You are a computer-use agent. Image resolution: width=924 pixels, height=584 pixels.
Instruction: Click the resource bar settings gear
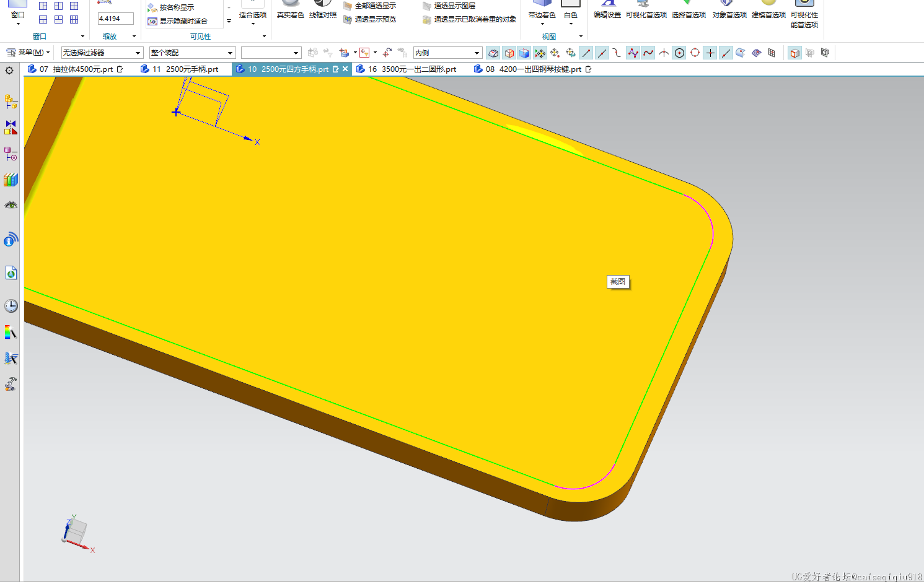click(x=9, y=70)
